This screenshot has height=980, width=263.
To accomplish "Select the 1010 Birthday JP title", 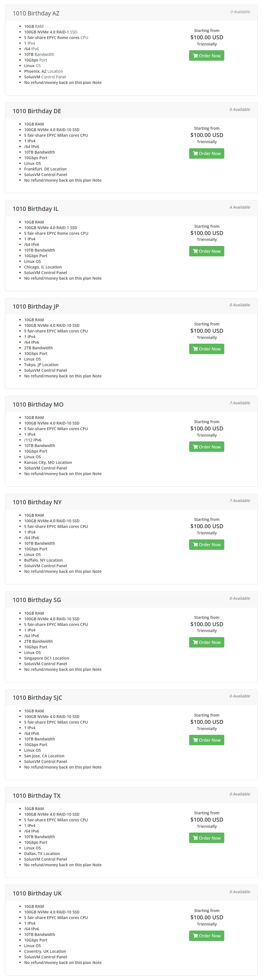I will pyautogui.click(x=36, y=307).
